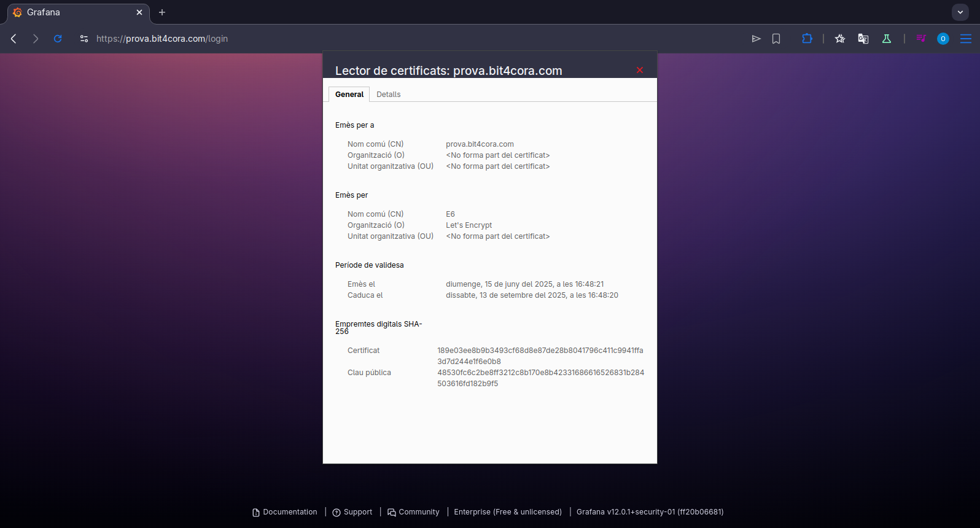Close the Grafana tab
The image size is (980, 528).
click(x=139, y=12)
